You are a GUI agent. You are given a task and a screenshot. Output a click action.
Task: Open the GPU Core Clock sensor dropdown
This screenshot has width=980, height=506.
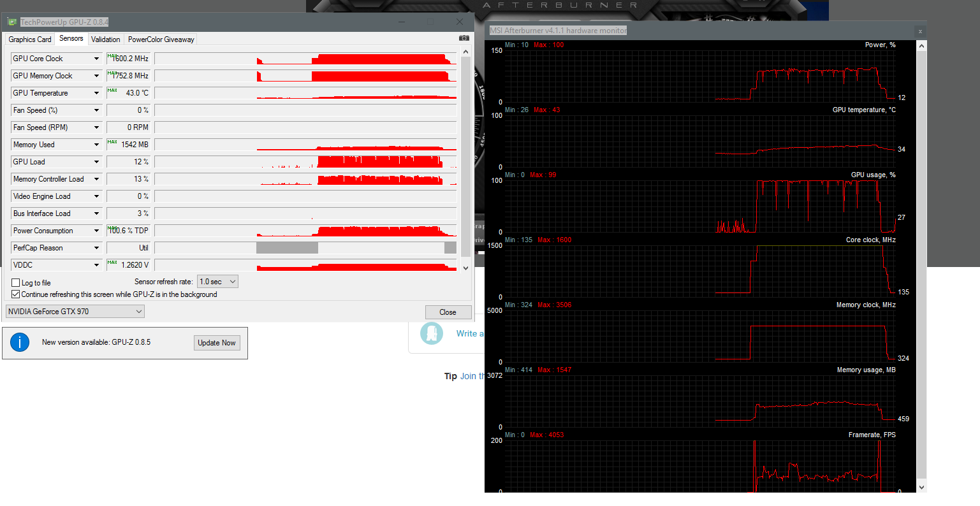point(97,59)
